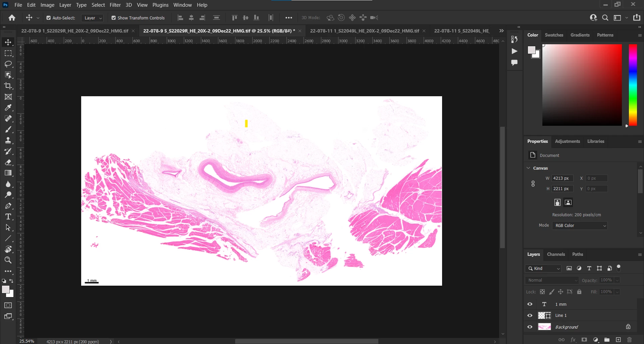Select the Dodge tool
Image resolution: width=644 pixels, height=344 pixels.
coord(8,195)
